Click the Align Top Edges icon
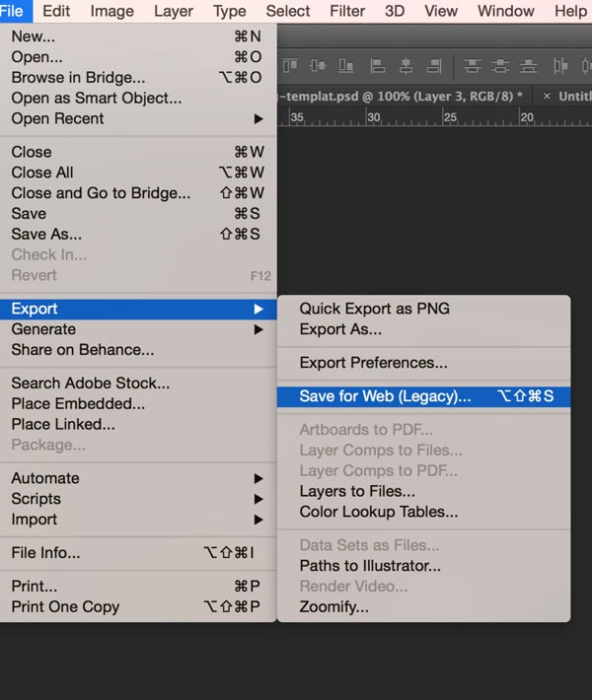This screenshot has height=700, width=592. [x=289, y=66]
